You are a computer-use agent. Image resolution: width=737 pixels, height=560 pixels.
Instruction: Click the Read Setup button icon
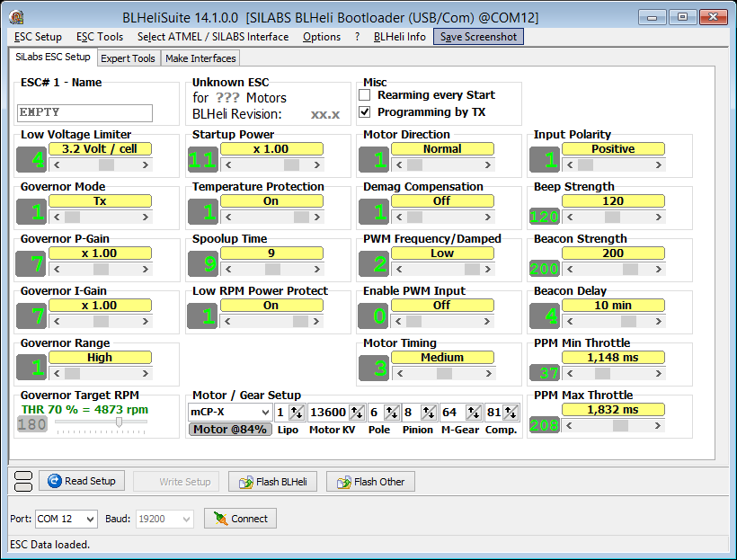[54, 481]
